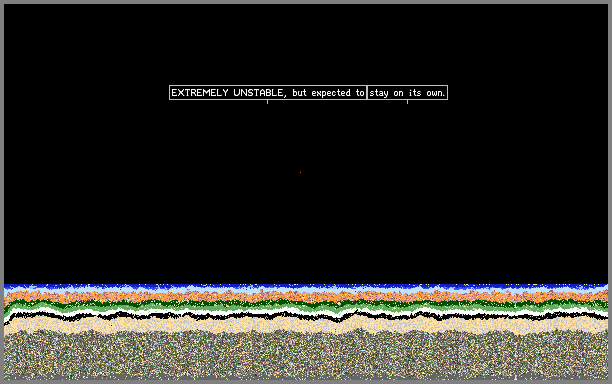Click empty black space above the signs
This screenshot has height=384, width=612.
pyautogui.click(x=306, y=43)
